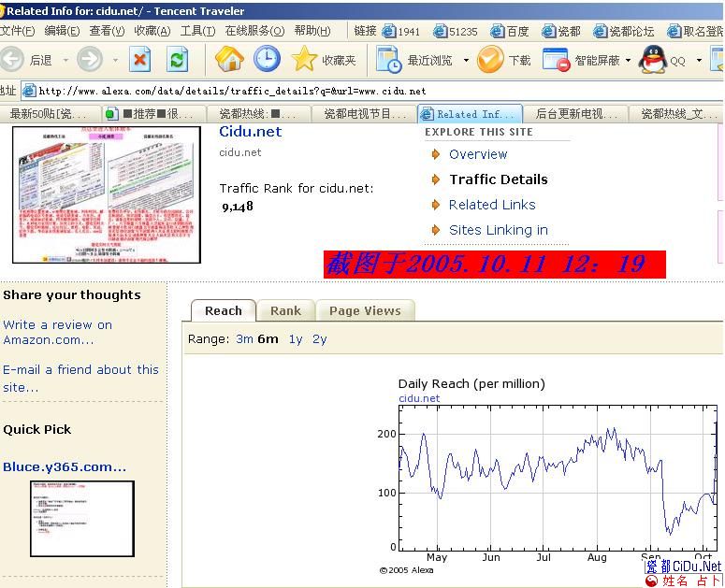Expand the 智能屏蔽 dropdown arrow

click(628, 61)
